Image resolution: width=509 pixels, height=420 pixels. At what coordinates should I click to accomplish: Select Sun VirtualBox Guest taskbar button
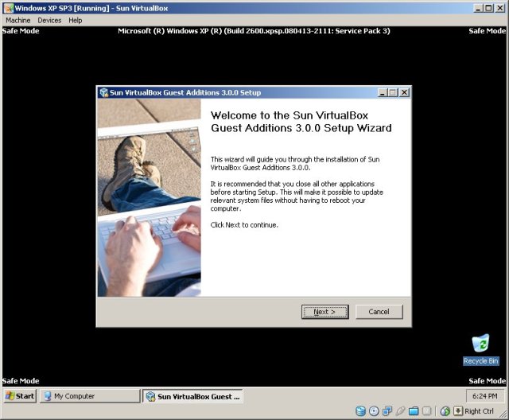[192, 396]
